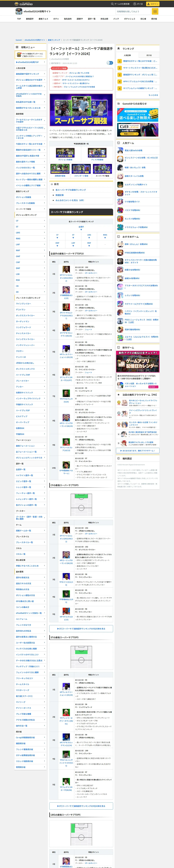Open CF super-sub ranking 6位以降を見る button
Image resolution: width=174 pixels, height=868 pixels.
(x=81, y=629)
